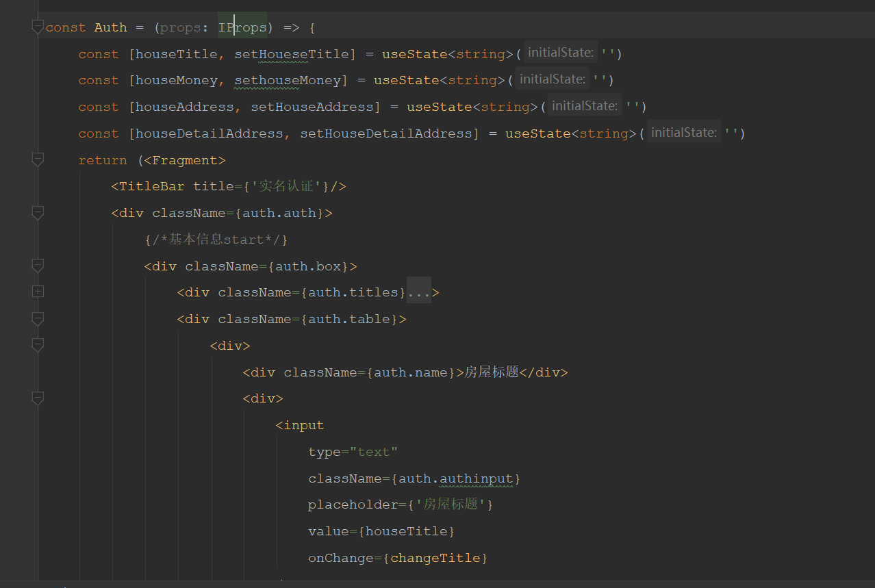Select the changeTitle handler in onChange

click(x=435, y=557)
